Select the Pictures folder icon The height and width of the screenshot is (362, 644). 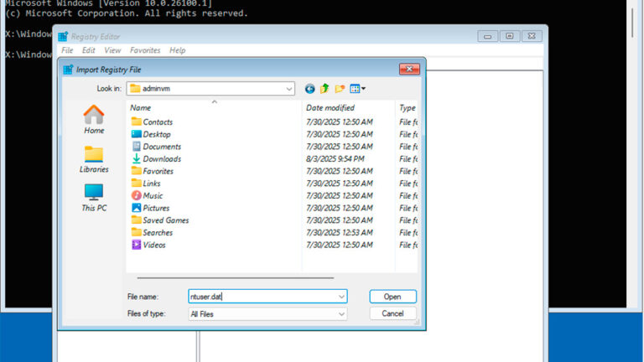[136, 208]
